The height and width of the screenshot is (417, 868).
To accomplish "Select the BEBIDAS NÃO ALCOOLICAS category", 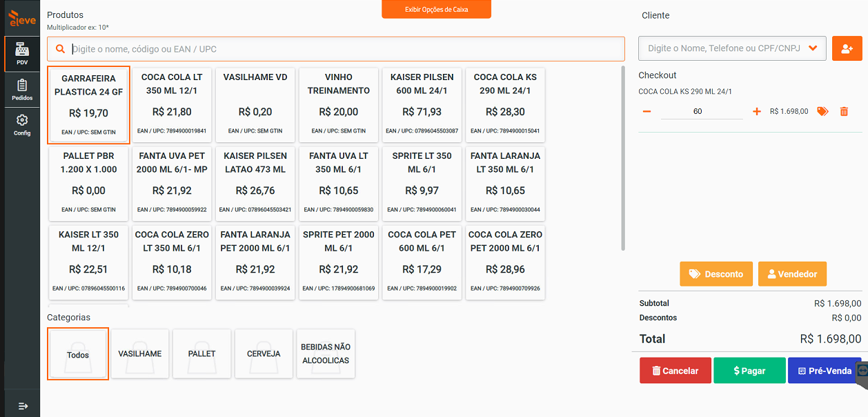I will pos(326,353).
